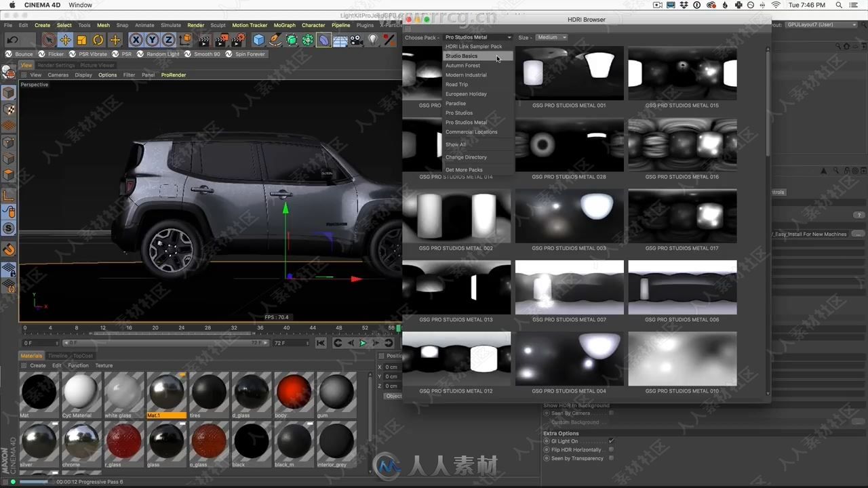The height and width of the screenshot is (488, 868).
Task: Activate the Scale tool
Action: tap(81, 40)
